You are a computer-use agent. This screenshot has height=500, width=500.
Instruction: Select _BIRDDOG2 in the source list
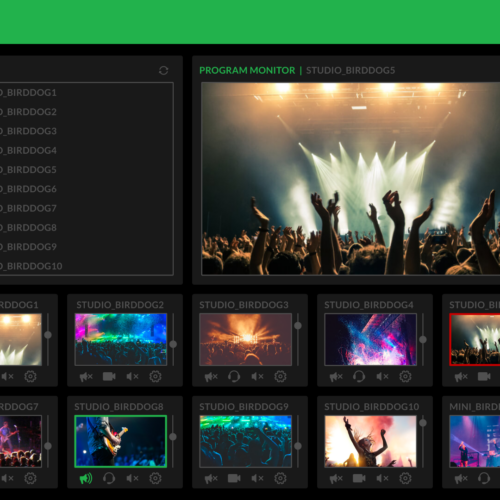(x=28, y=112)
